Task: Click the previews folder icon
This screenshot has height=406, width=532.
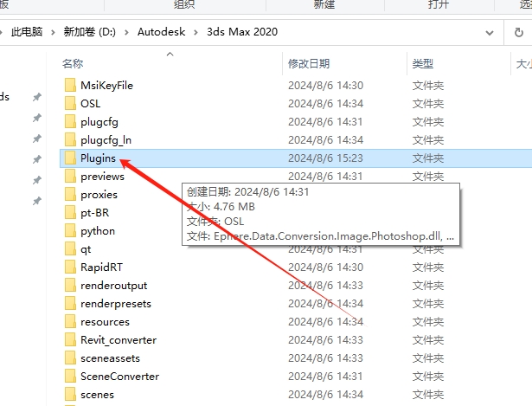Action: click(70, 177)
